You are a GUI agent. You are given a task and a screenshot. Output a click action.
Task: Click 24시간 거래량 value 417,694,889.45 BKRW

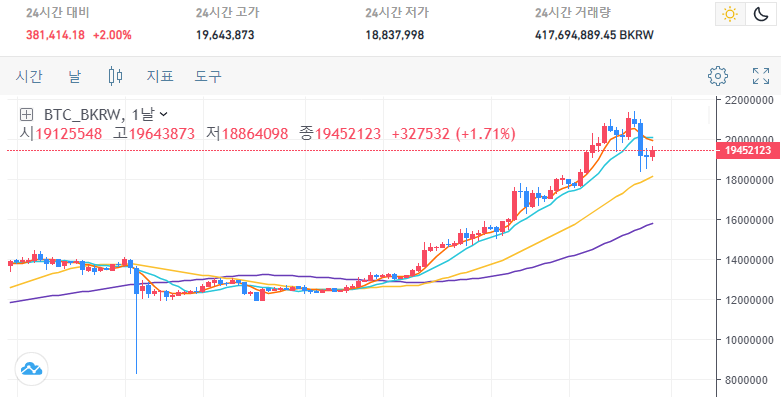tap(594, 35)
